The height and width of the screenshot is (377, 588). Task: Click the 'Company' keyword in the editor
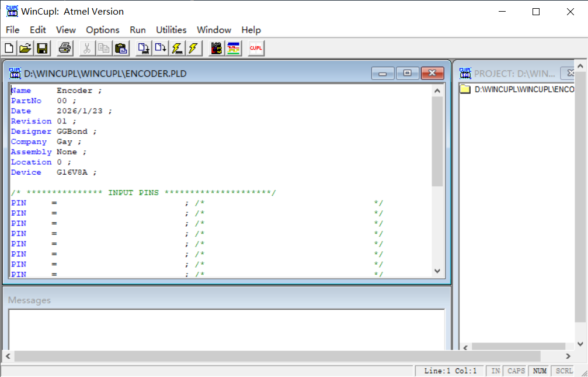(x=29, y=141)
